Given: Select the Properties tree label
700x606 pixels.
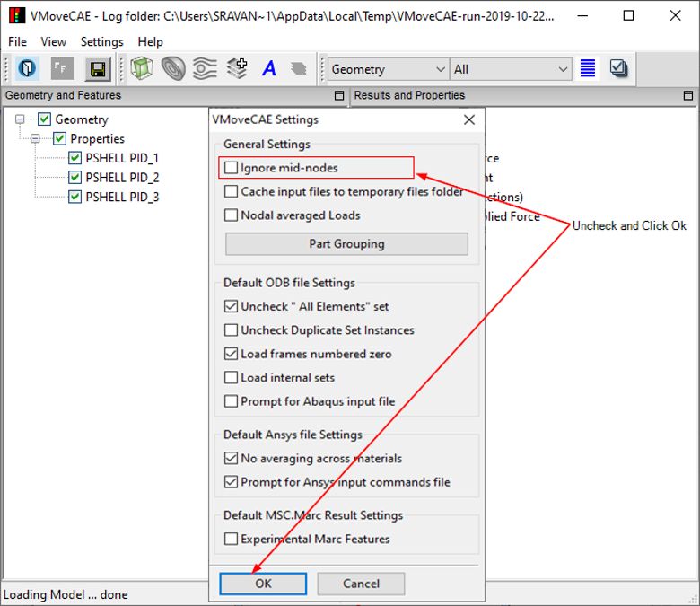Looking at the screenshot, I should click(97, 138).
